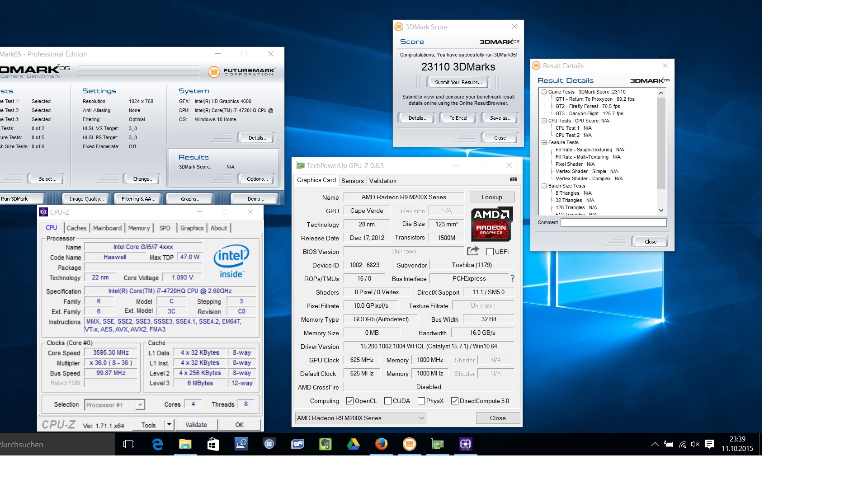Click the muted volume tray icon
This screenshot has height=488, width=868.
point(695,444)
